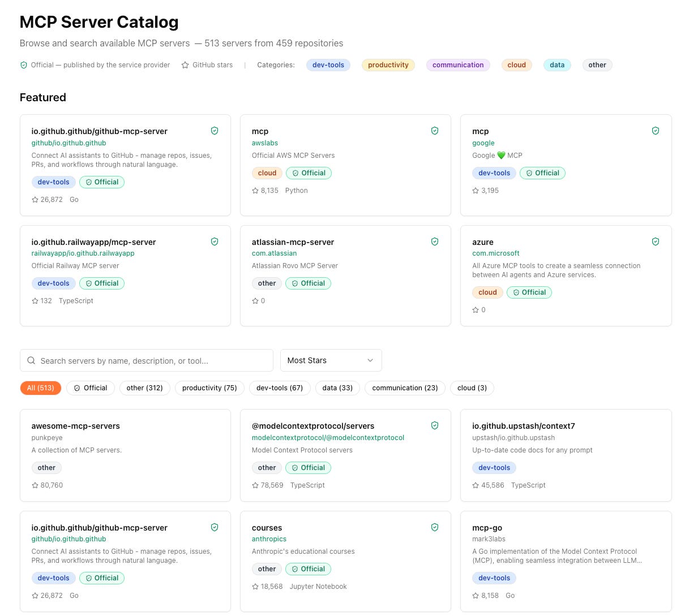Open the atlassian-mcp-server card title

pos(293,242)
